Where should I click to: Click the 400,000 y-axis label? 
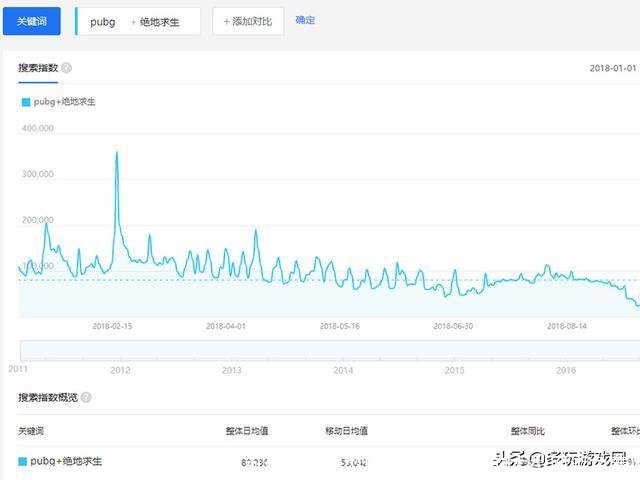pyautogui.click(x=38, y=128)
